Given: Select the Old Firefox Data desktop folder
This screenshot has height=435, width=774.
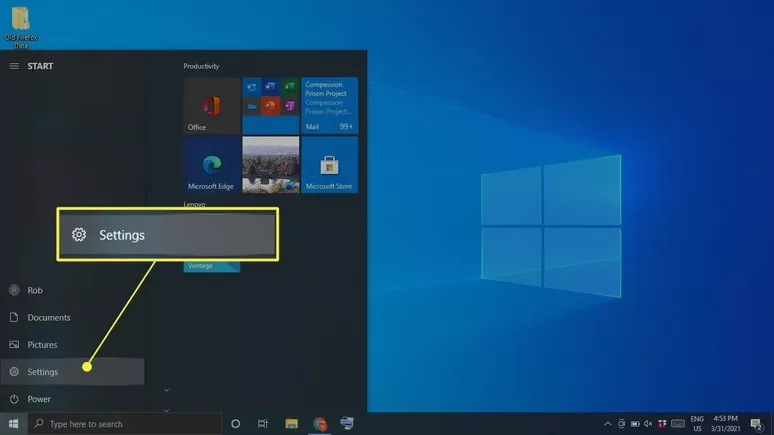Looking at the screenshot, I should click(x=21, y=27).
